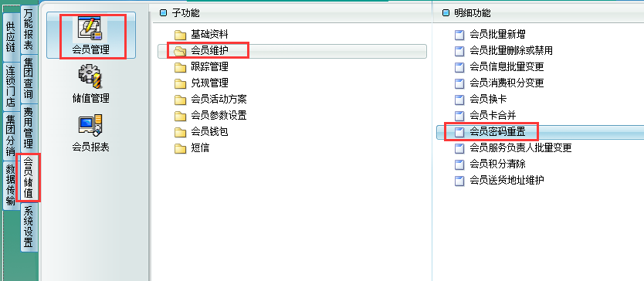Open 会员卡合并 detail function text
The image size is (644, 281).
[493, 116]
